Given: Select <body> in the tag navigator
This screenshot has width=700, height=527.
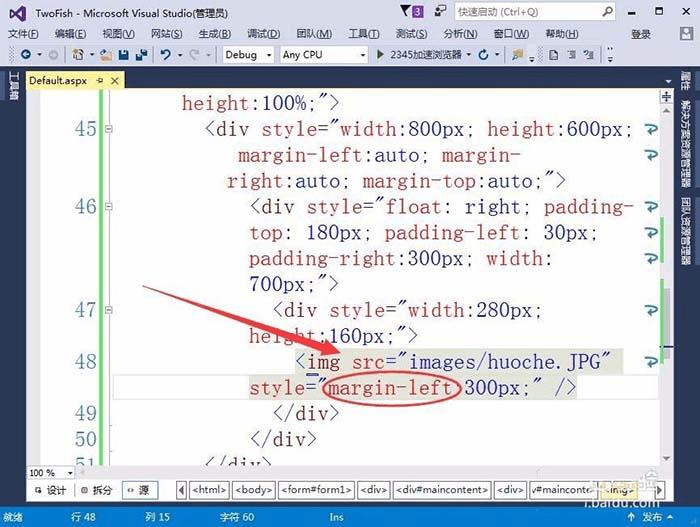Looking at the screenshot, I should [254, 490].
